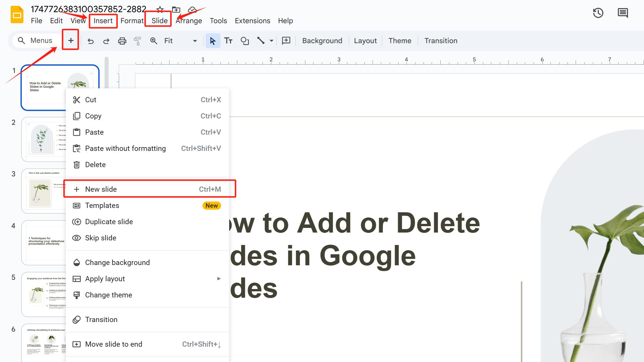644x362 pixels.
Task: Click the undo arrow
Action: (91, 41)
